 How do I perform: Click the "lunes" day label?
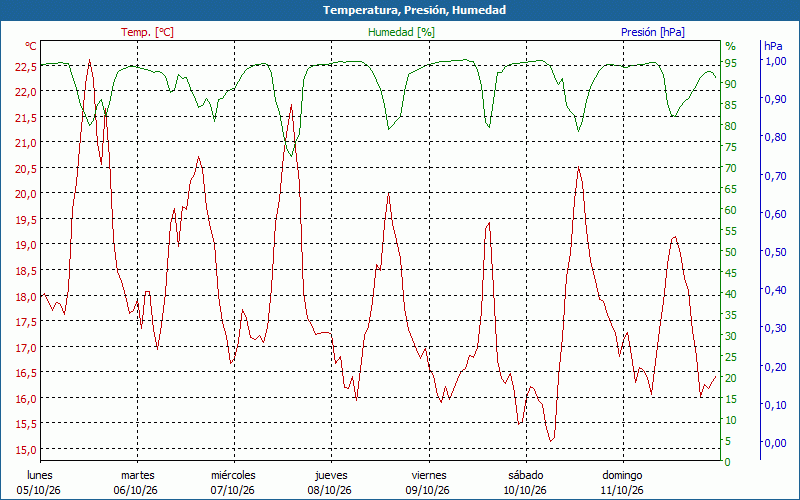[x=40, y=475]
